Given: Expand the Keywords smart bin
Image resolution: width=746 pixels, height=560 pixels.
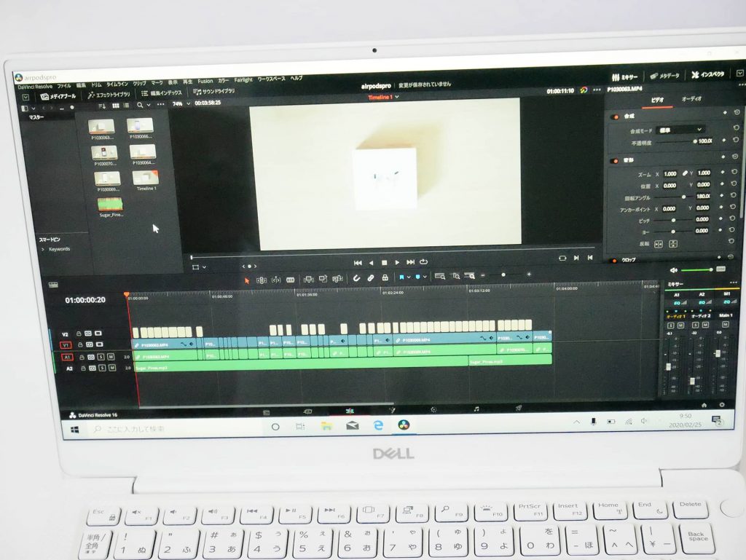Looking at the screenshot, I should (43, 248).
